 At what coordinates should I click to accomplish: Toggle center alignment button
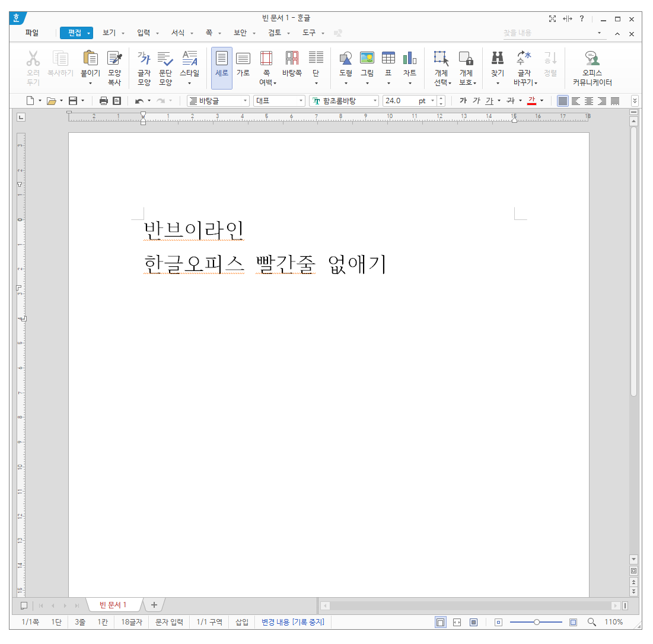(x=589, y=101)
